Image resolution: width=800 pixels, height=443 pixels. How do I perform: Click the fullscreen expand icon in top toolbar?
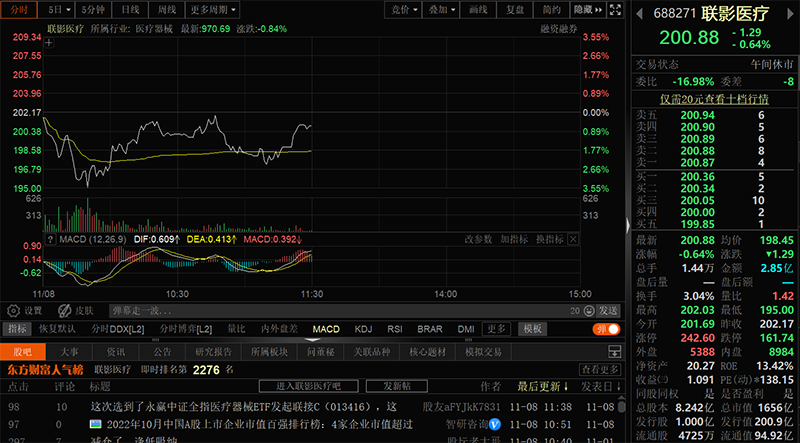tap(614, 9)
